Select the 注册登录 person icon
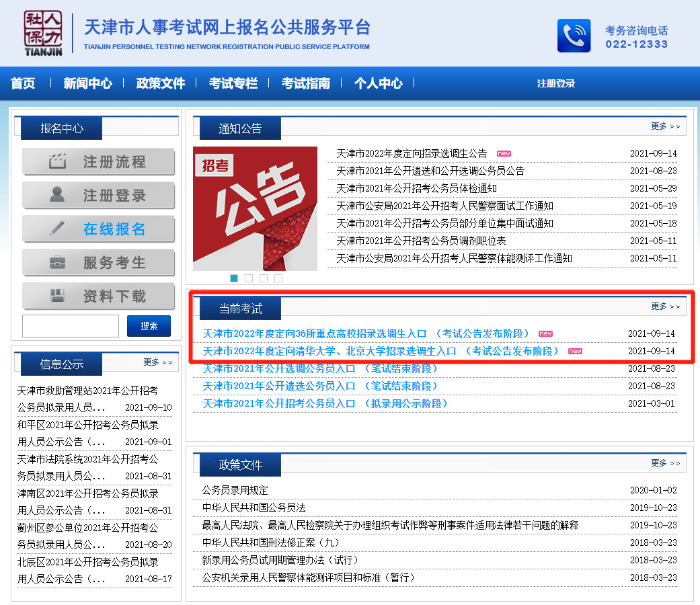The width and height of the screenshot is (700, 605). point(59,196)
